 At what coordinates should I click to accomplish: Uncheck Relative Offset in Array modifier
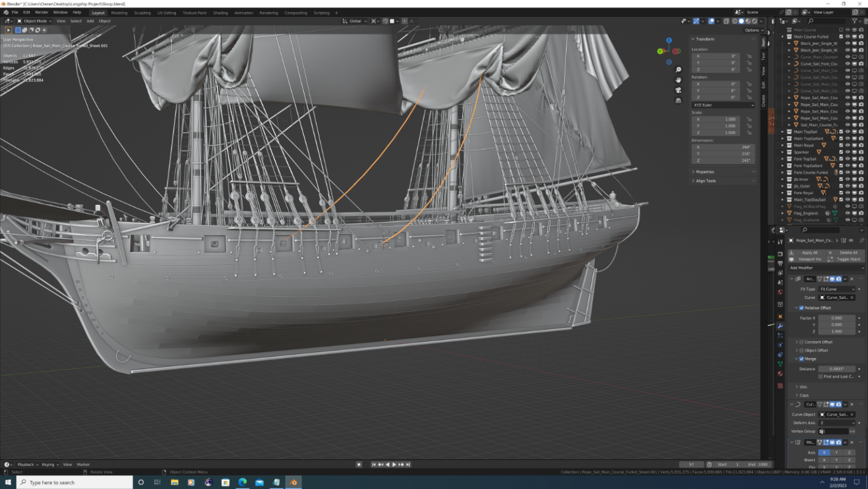(801, 308)
